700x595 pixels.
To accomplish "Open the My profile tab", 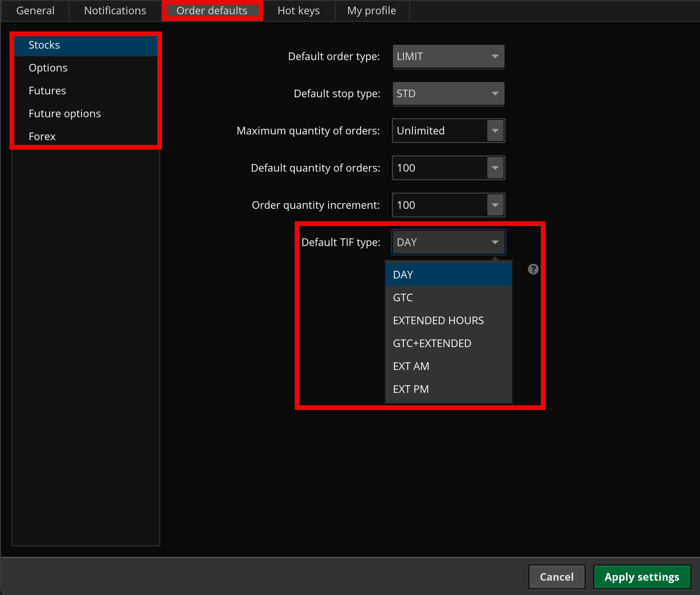I will [x=371, y=10].
